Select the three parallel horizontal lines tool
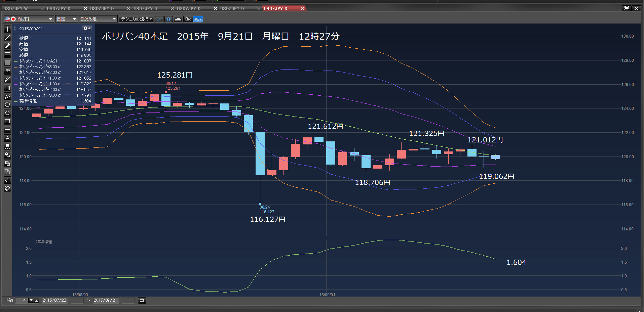 7,54
